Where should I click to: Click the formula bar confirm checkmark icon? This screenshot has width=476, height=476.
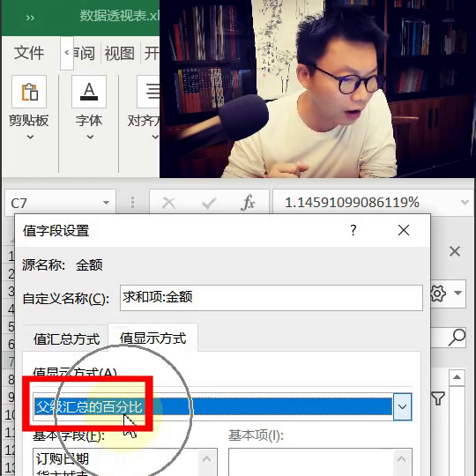tap(209, 203)
